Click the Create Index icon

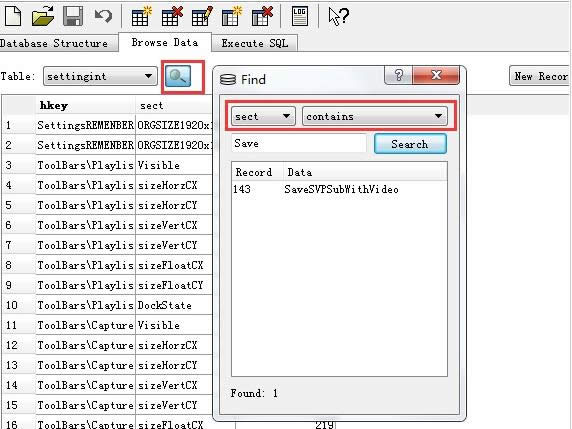coord(232,16)
